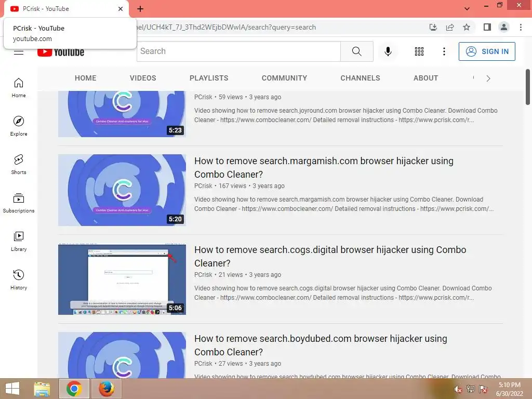Image resolution: width=532 pixels, height=399 pixels.
Task: Switch to the channel HOME tab
Action: coord(86,78)
